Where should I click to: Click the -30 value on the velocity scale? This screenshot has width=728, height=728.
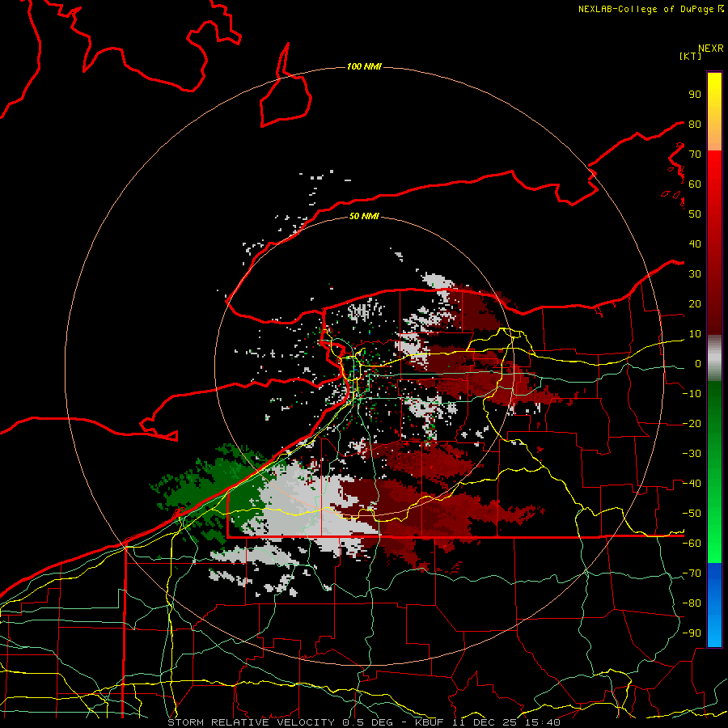point(692,454)
